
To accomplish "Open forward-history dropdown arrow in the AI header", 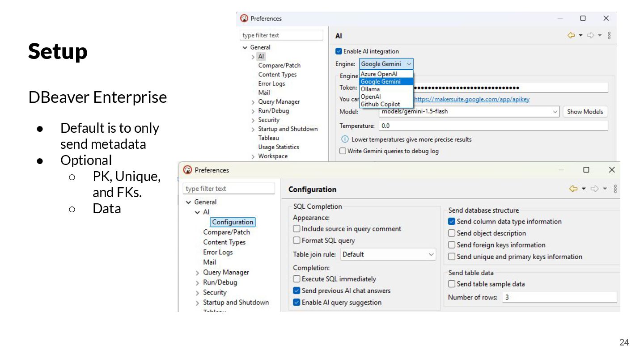I will (600, 35).
